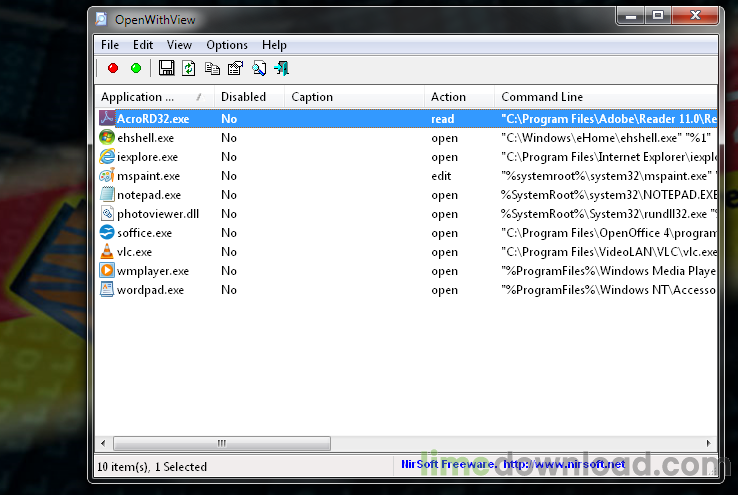Screen dimensions: 738x495
Task: Click the 'open' action of iexplore.exe
Action: (x=444, y=157)
